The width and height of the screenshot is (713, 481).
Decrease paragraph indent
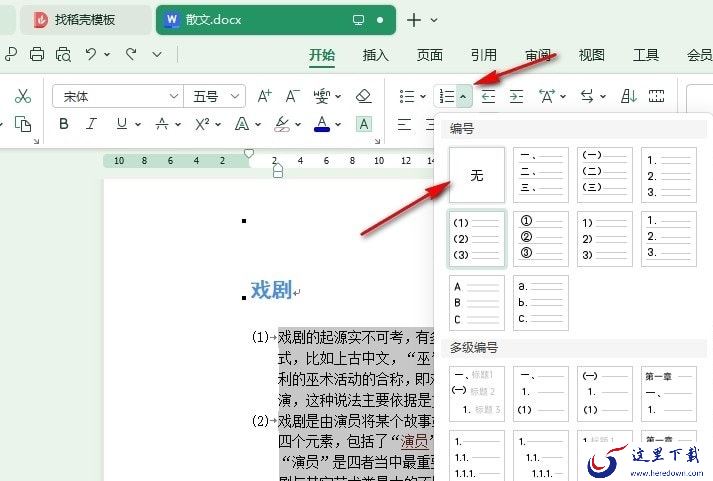pyautogui.click(x=488, y=96)
